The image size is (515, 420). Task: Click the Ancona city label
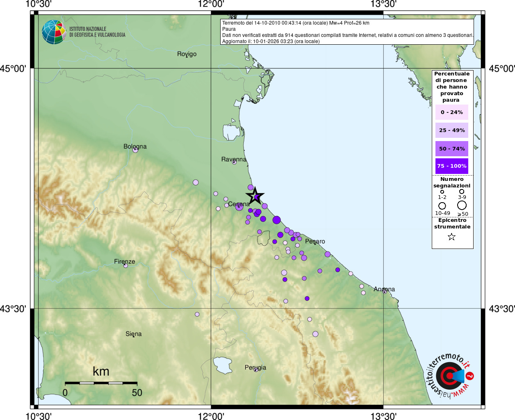(384, 289)
